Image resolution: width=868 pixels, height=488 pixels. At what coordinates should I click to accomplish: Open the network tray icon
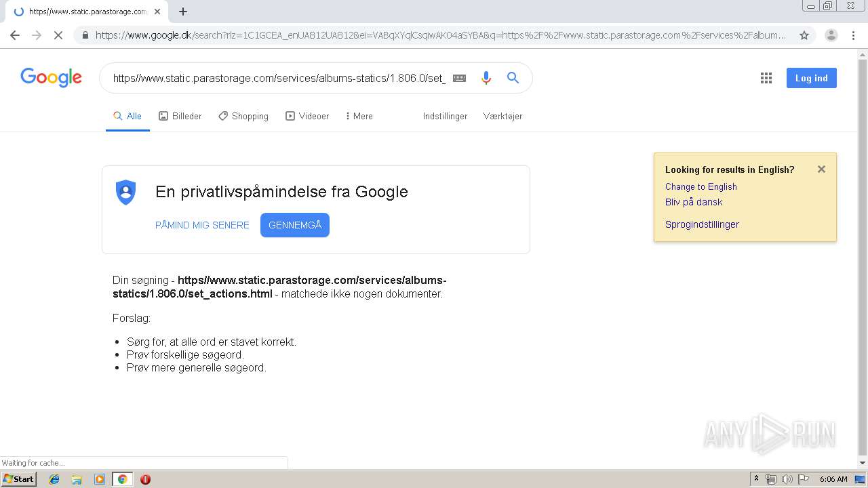pyautogui.click(x=771, y=479)
